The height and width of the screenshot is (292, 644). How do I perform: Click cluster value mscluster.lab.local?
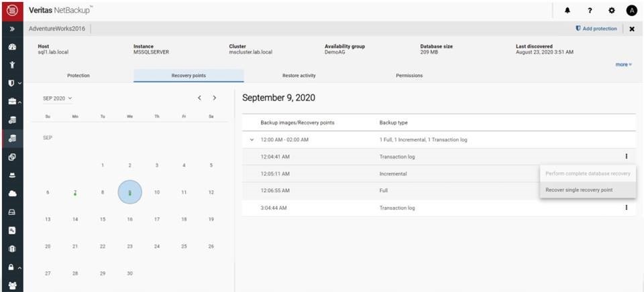tap(250, 52)
